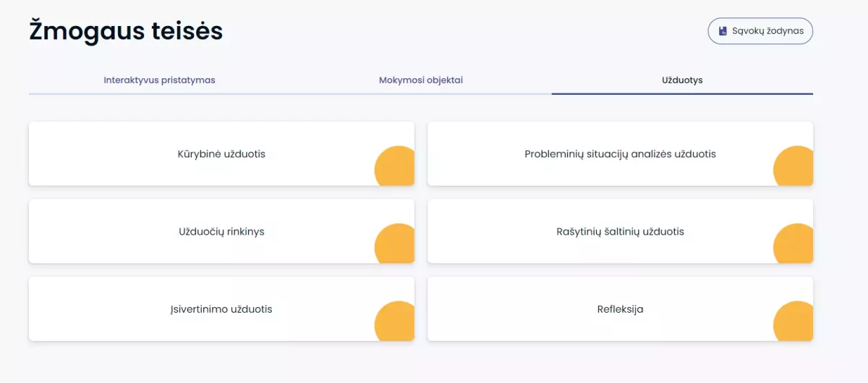Open the Sąvokų žodynas glossary button

tap(760, 31)
